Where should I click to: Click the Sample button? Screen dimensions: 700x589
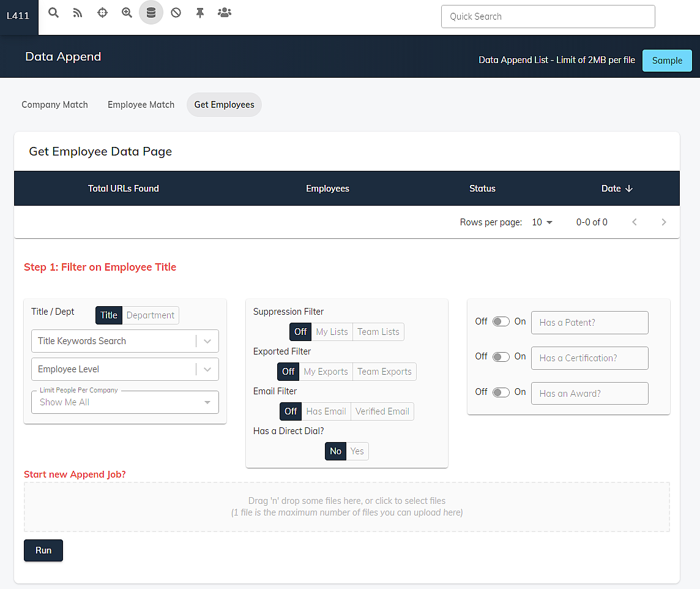click(x=667, y=61)
